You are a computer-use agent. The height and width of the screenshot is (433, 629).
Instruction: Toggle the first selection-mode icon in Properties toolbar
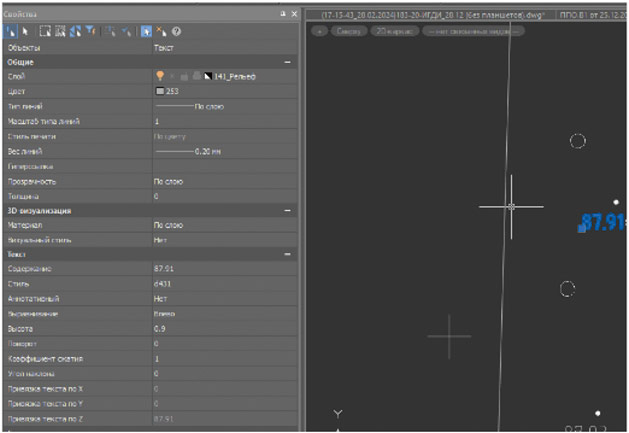(11, 31)
